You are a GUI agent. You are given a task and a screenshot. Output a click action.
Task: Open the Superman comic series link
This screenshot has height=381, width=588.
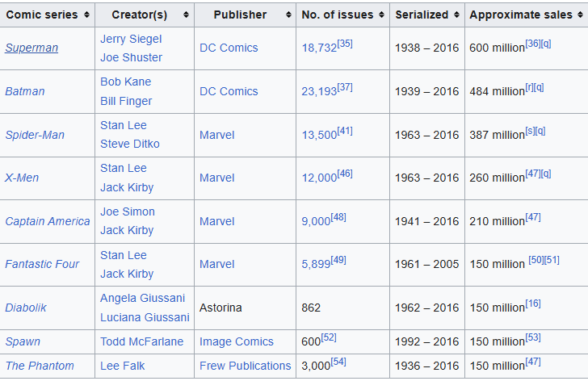[x=31, y=48]
